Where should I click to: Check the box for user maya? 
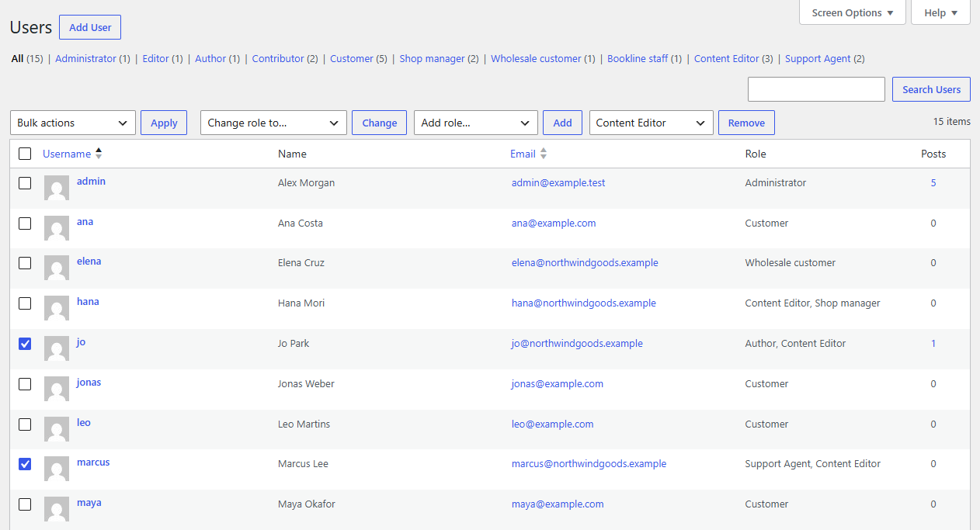pyautogui.click(x=25, y=504)
